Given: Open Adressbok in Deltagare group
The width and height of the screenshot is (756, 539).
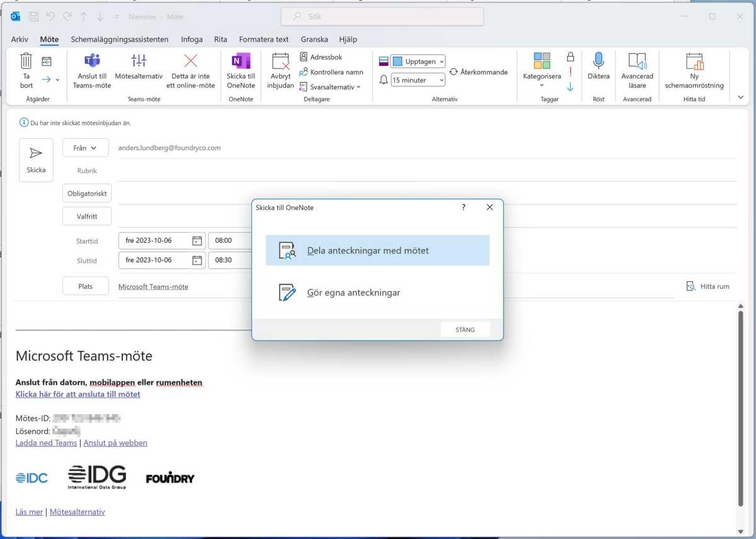Looking at the screenshot, I should pos(321,57).
